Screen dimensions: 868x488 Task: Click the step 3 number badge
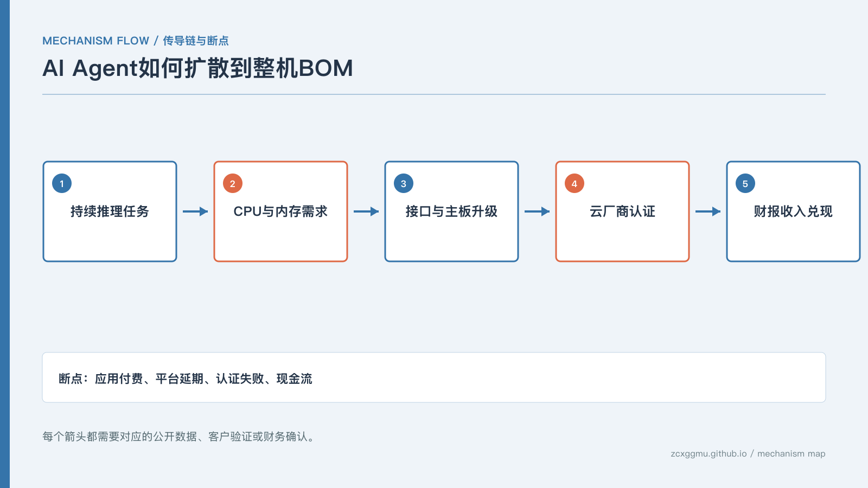point(404,183)
